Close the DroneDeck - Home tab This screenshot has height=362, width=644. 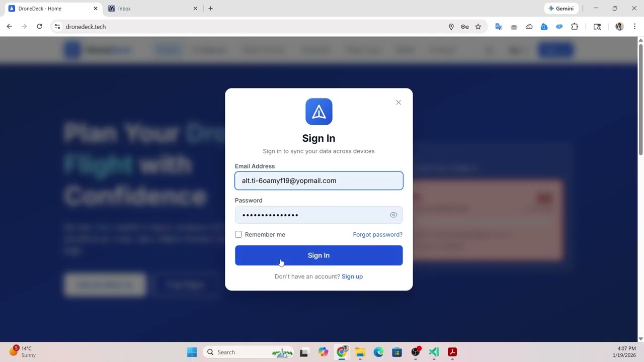96,9
